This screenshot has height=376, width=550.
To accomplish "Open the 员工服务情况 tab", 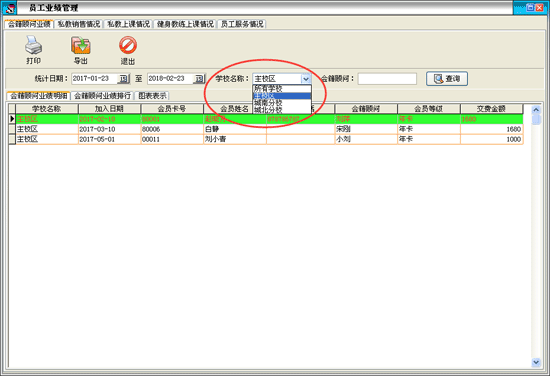I will click(242, 24).
